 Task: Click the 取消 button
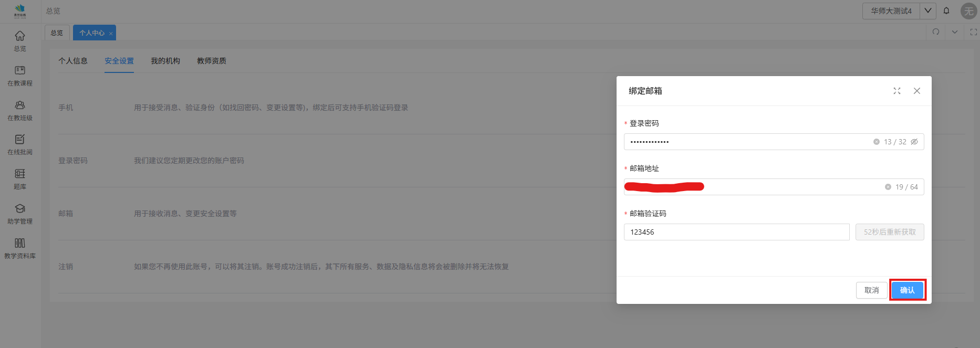pyautogui.click(x=871, y=290)
